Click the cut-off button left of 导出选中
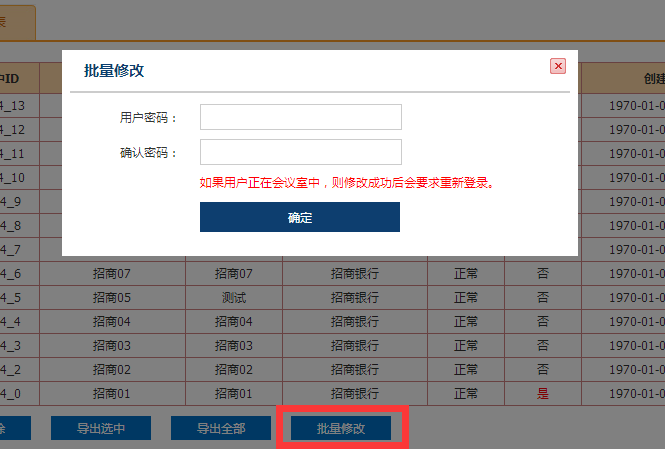The image size is (665, 449). 14,428
